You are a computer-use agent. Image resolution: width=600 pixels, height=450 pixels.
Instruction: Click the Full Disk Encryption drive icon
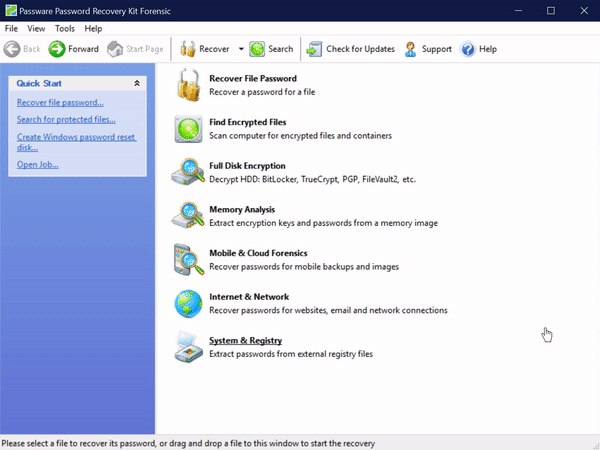(188, 172)
